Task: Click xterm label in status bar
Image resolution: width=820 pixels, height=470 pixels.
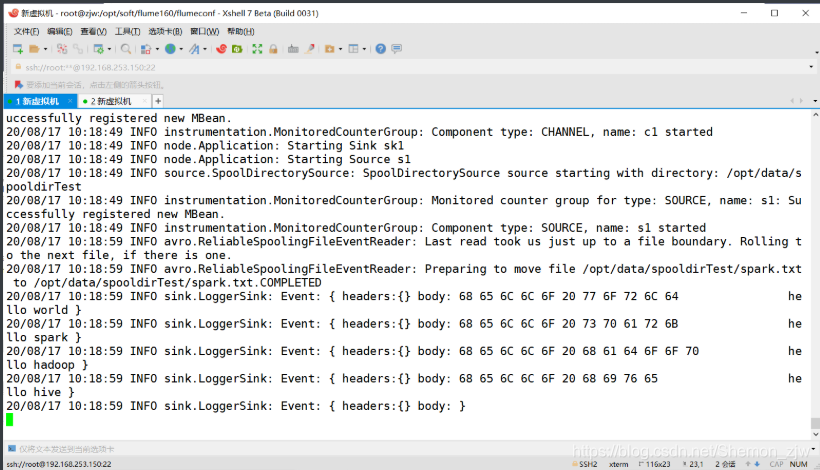Action: [x=619, y=464]
